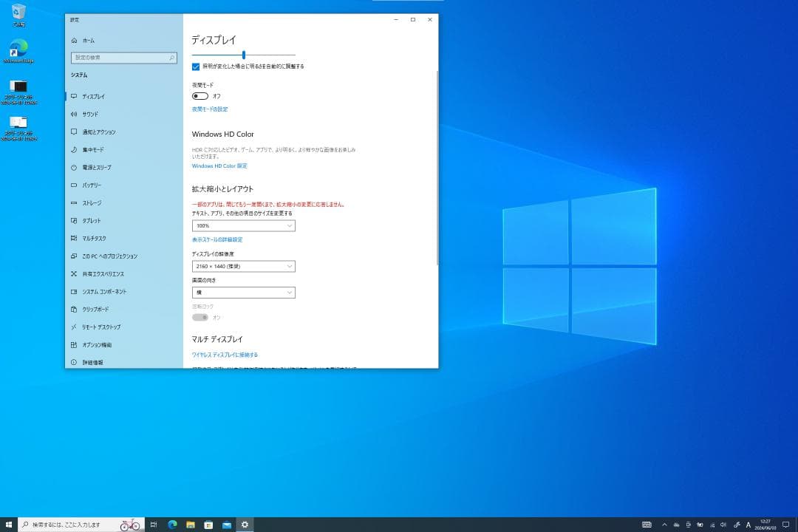Open the touch keyboard icon in tray
Screen dimensions: 798x532
pos(647,525)
